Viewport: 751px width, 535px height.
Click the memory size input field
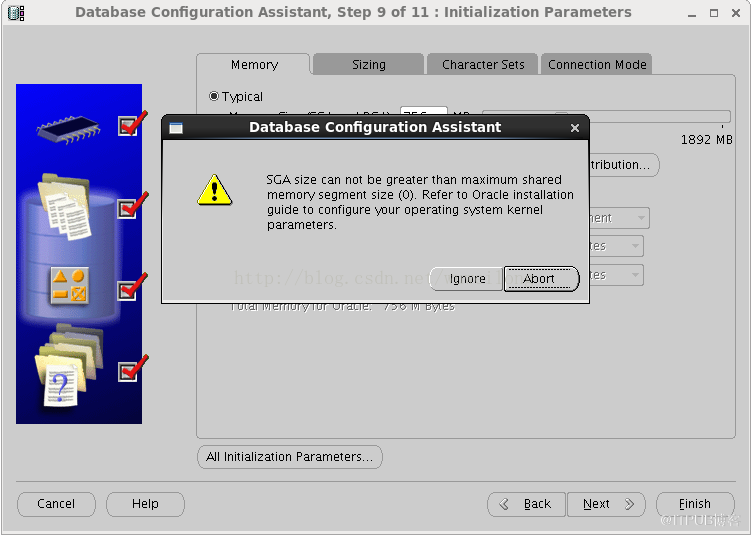(x=424, y=111)
